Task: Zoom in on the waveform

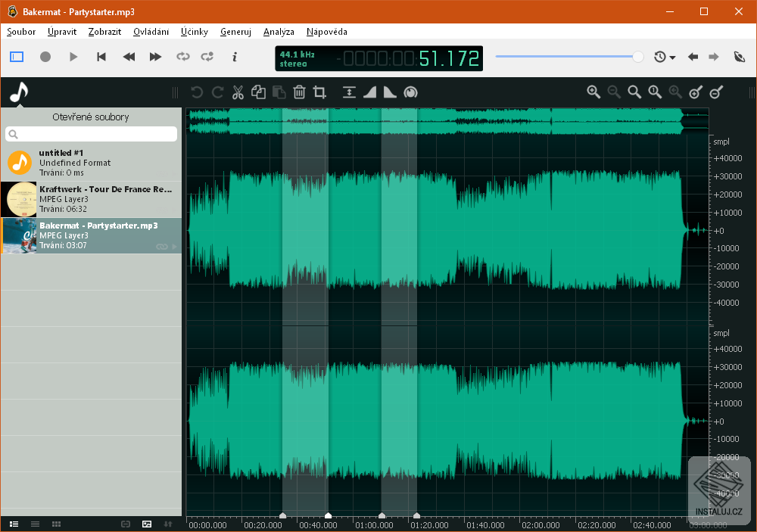Action: (593, 92)
